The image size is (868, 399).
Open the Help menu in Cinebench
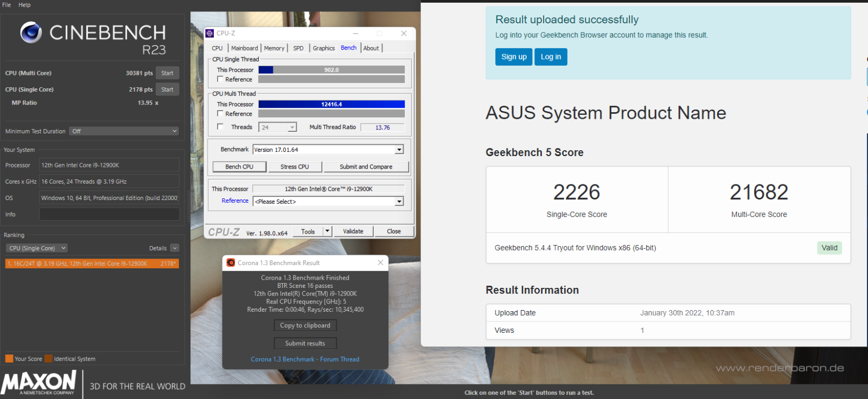(x=24, y=5)
